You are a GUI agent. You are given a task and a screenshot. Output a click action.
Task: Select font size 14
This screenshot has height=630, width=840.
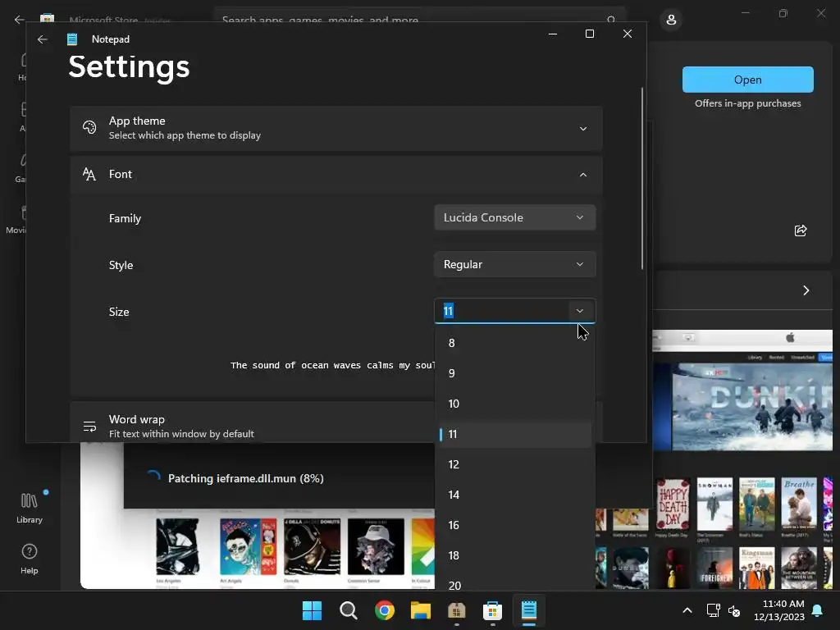515,495
